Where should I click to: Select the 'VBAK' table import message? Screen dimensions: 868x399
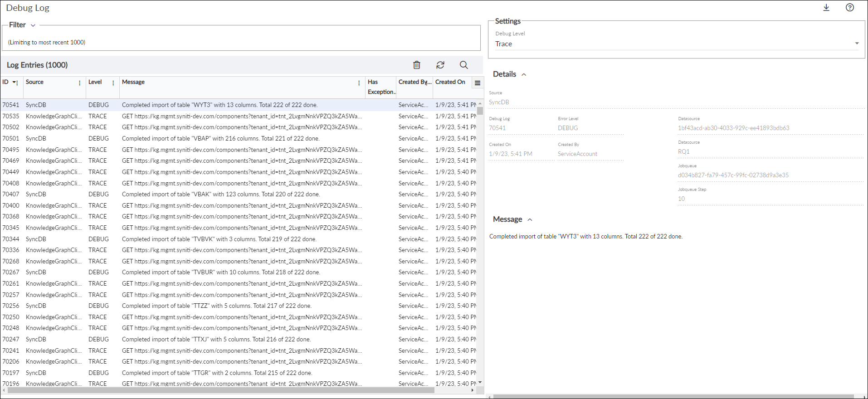coord(221,194)
